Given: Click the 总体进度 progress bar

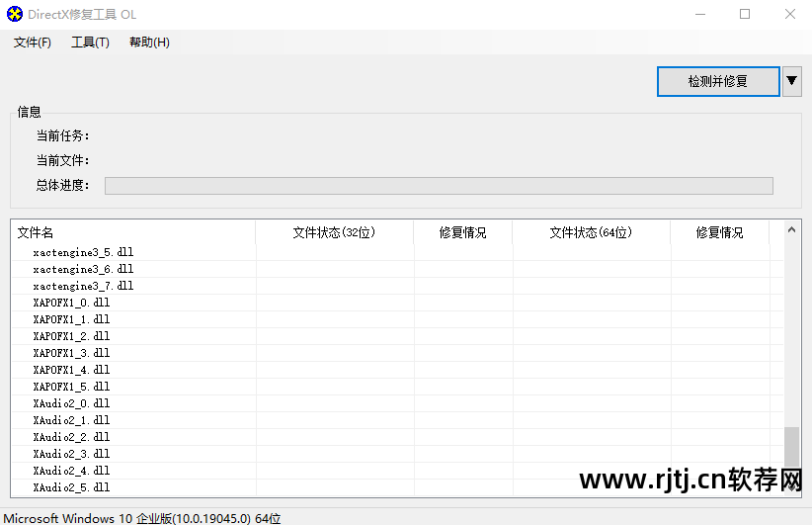Looking at the screenshot, I should [439, 186].
